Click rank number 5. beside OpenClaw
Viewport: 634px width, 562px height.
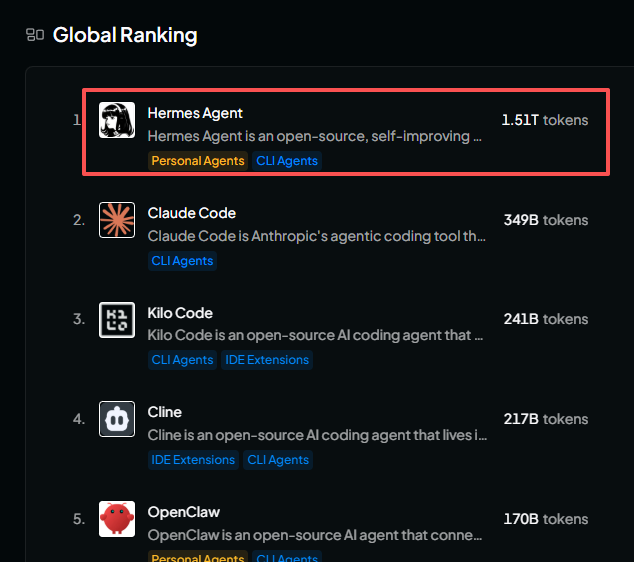pyautogui.click(x=79, y=519)
